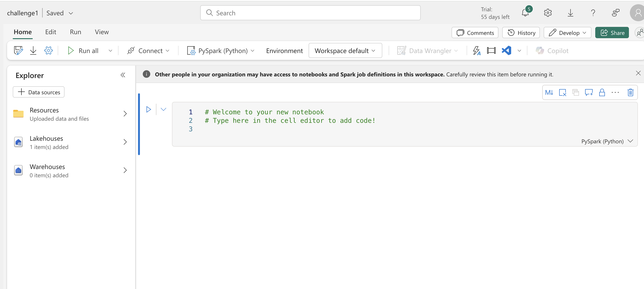Open the Run all dropdown arrow
The height and width of the screenshot is (289, 644).
pyautogui.click(x=110, y=50)
